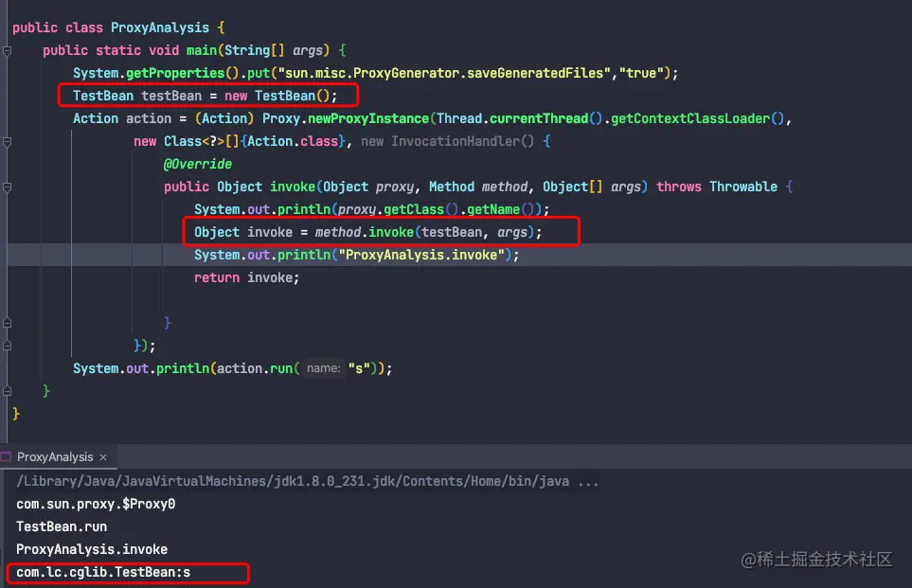Click the getContextClassLoader method call
The height and width of the screenshot is (588, 912).
point(689,118)
